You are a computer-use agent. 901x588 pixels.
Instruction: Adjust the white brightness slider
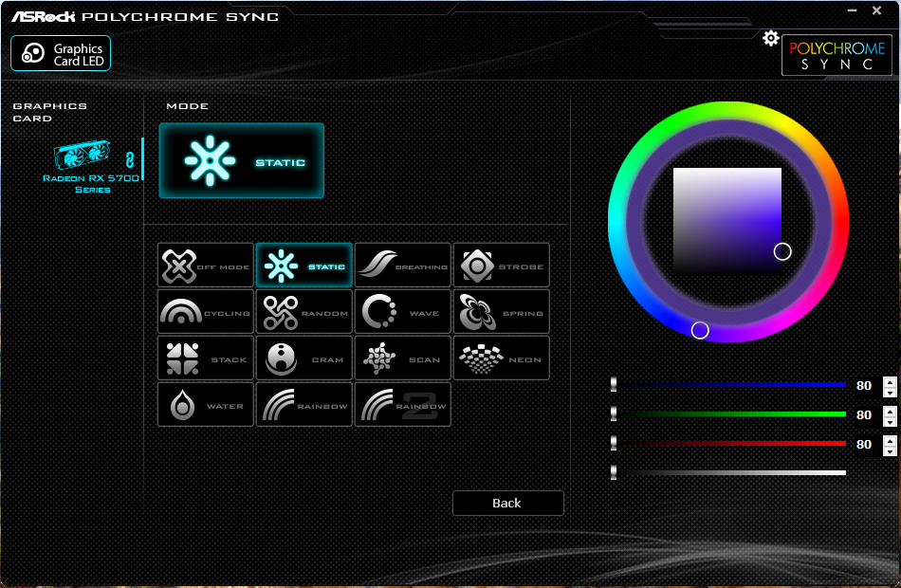click(728, 472)
